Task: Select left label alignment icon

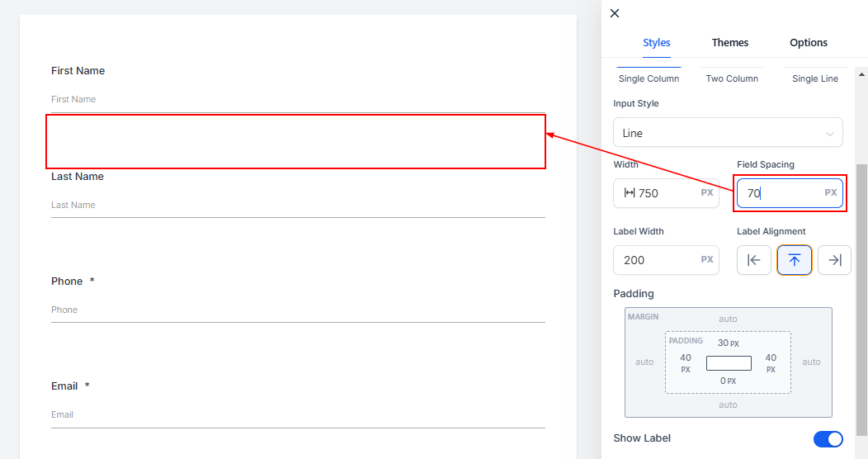Action: (x=753, y=260)
